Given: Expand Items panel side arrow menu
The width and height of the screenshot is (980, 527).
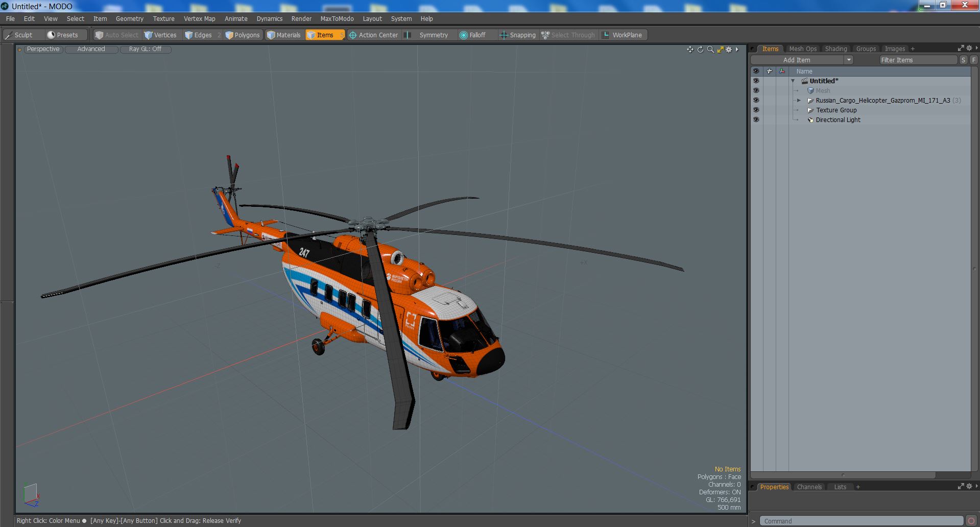Looking at the screenshot, I should [976, 49].
